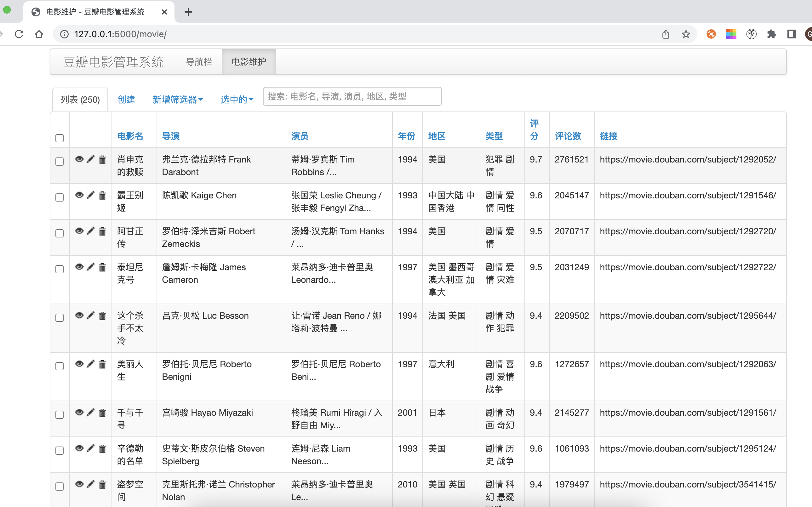The height and width of the screenshot is (507, 812).
Task: Edit the 辛德勒的名单 record
Action: click(91, 448)
